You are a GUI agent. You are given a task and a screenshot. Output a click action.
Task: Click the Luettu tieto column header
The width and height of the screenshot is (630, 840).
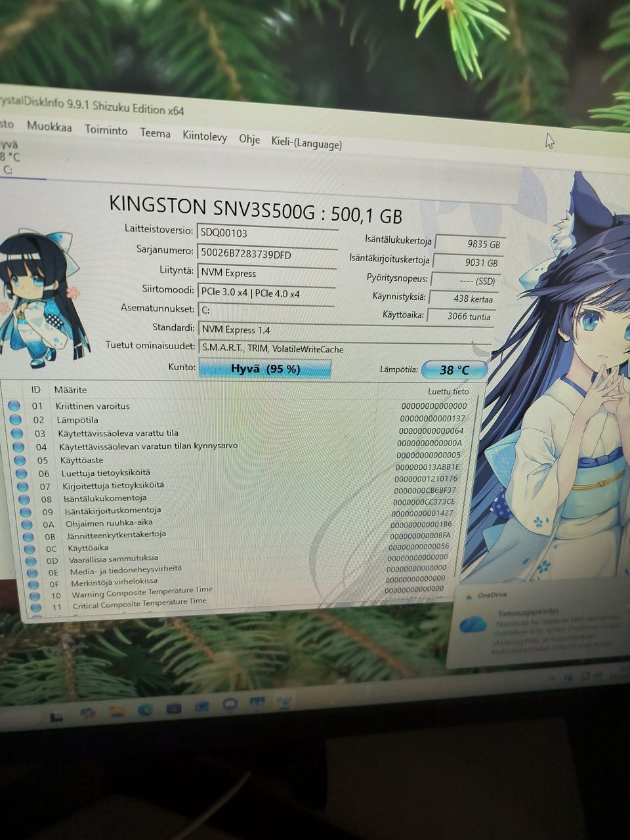(448, 391)
